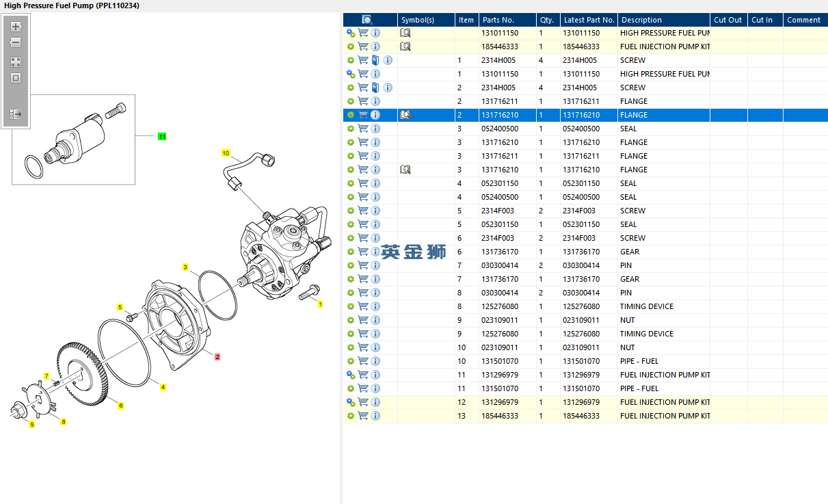Select the Qty. column header

click(547, 20)
